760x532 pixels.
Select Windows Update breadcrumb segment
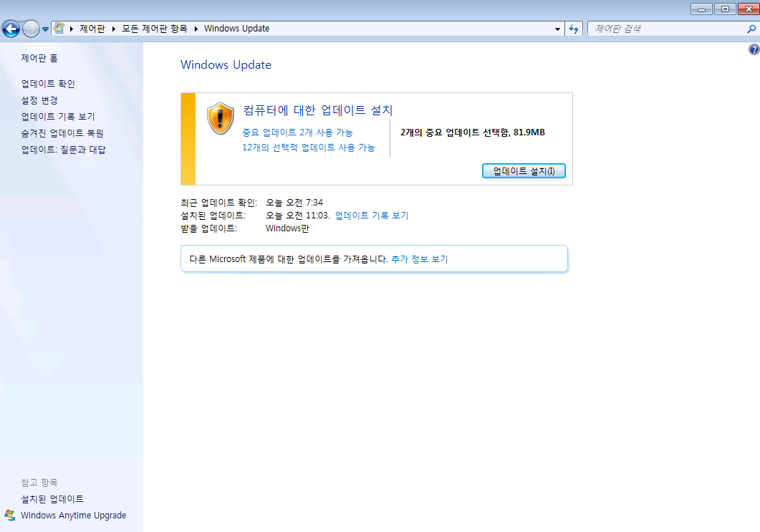236,29
